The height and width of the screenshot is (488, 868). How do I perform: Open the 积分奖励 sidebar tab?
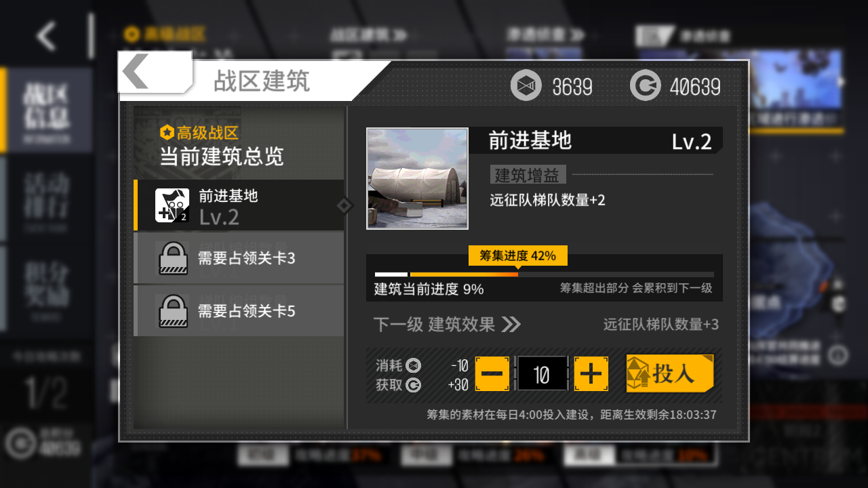pos(46,287)
